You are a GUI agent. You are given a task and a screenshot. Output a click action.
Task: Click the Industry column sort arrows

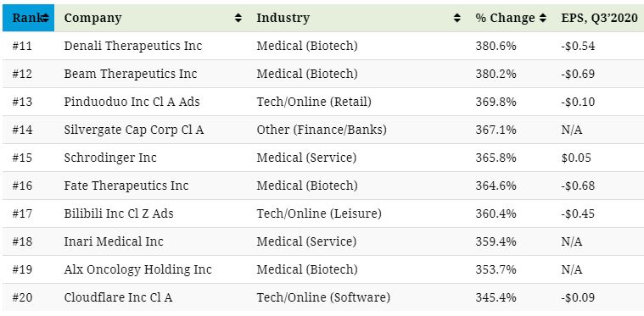(x=457, y=18)
